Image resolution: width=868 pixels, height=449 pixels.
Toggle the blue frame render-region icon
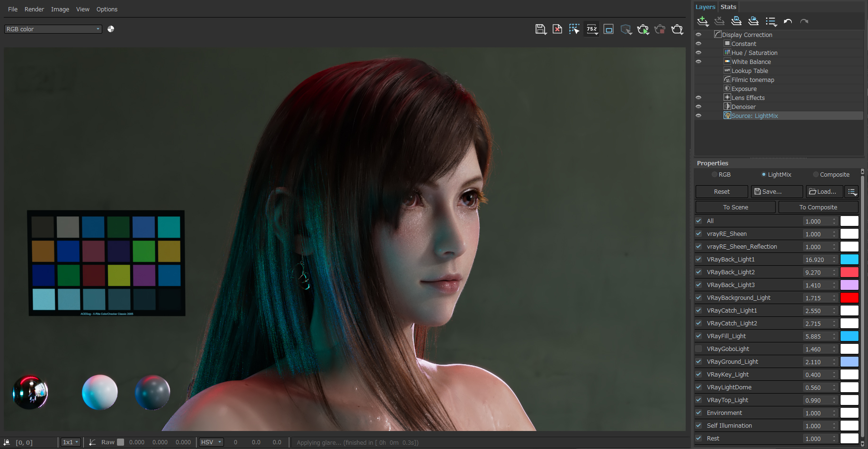[609, 29]
